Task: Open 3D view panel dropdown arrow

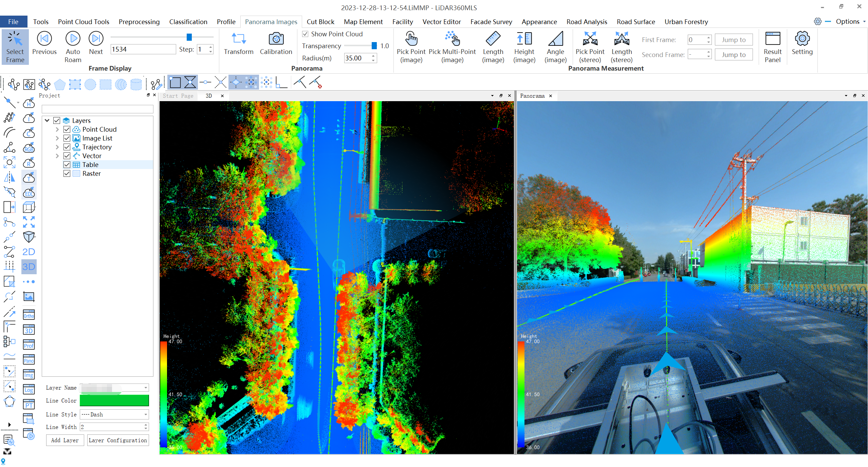Action: click(x=492, y=96)
